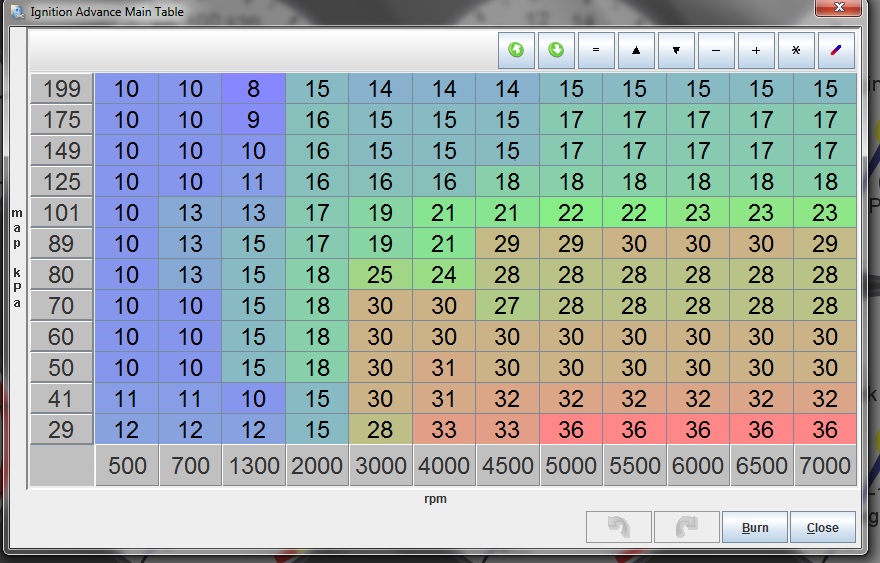880x563 pixels.
Task: Click the plus add toolbar button
Action: pyautogui.click(x=757, y=51)
